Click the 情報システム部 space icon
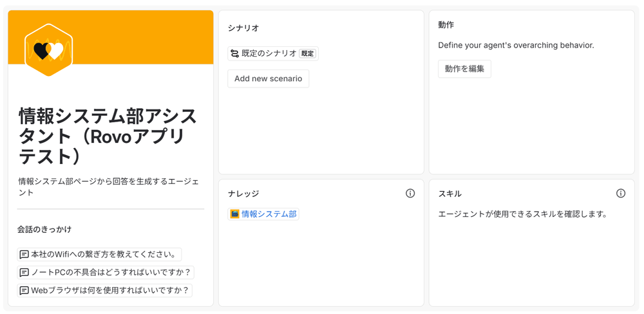This screenshot has width=644, height=314. pos(234,214)
